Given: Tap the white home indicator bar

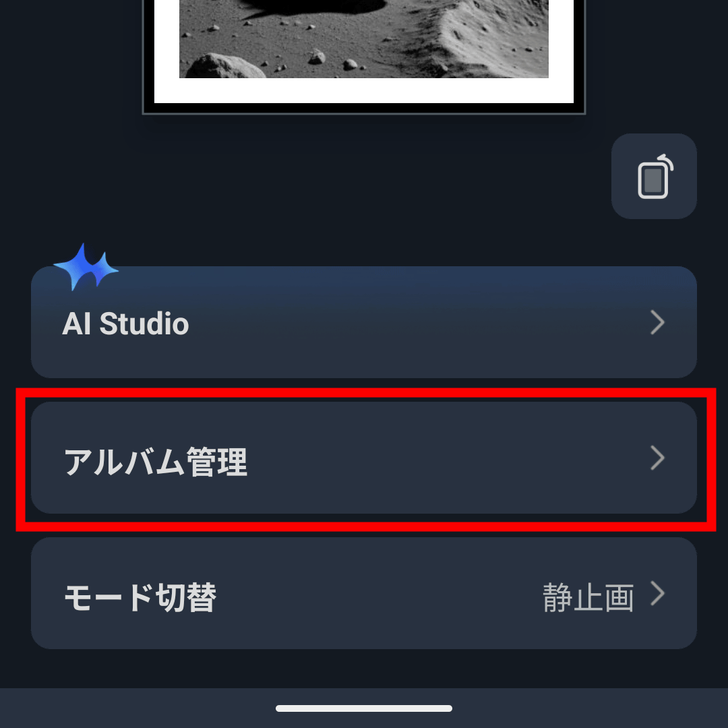Looking at the screenshot, I should coord(363,708).
